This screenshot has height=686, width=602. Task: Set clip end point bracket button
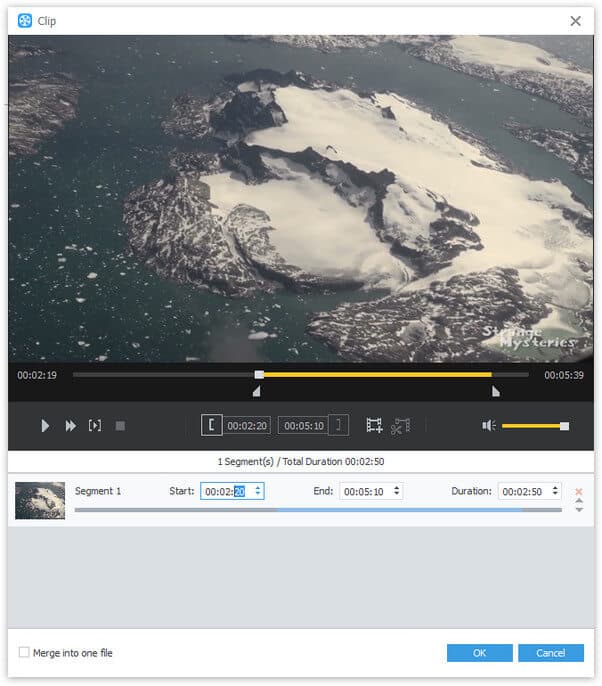coord(340,425)
